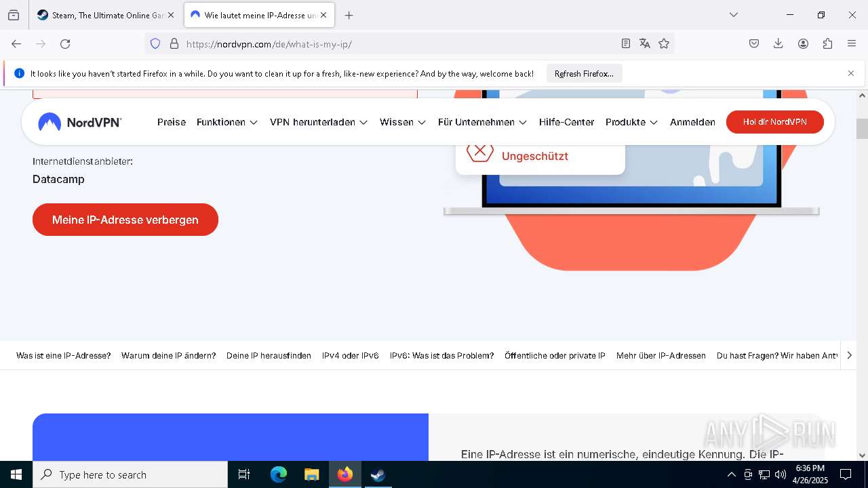
Task: Show more section links right arrow
Action: 849,355
